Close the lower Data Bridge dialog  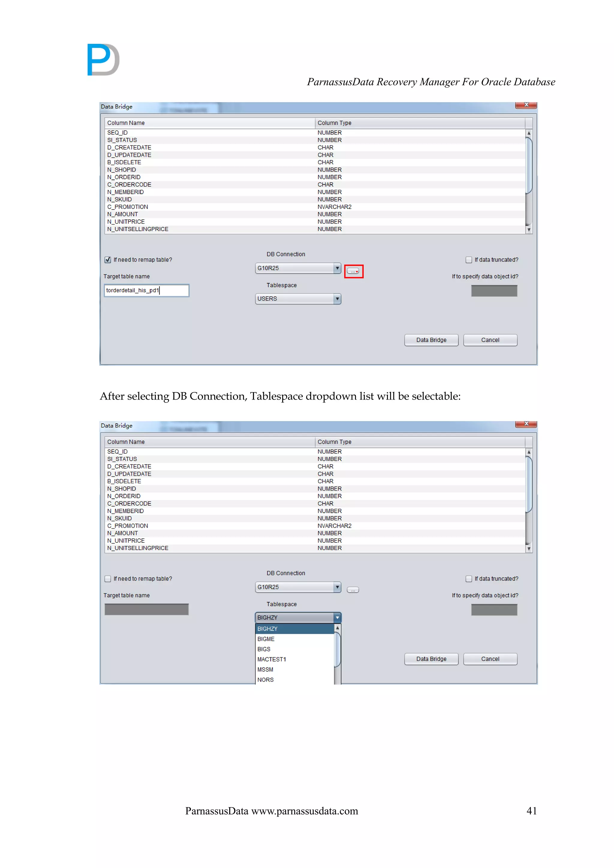(x=526, y=424)
